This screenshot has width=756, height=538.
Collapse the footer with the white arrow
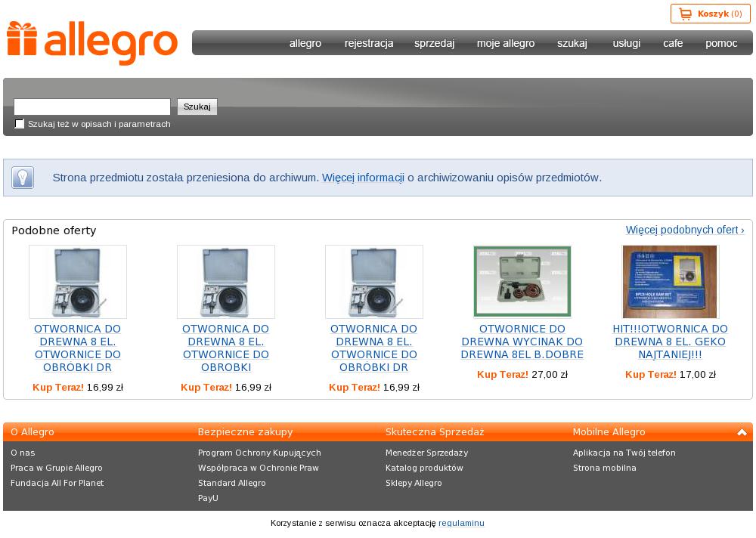point(742,432)
